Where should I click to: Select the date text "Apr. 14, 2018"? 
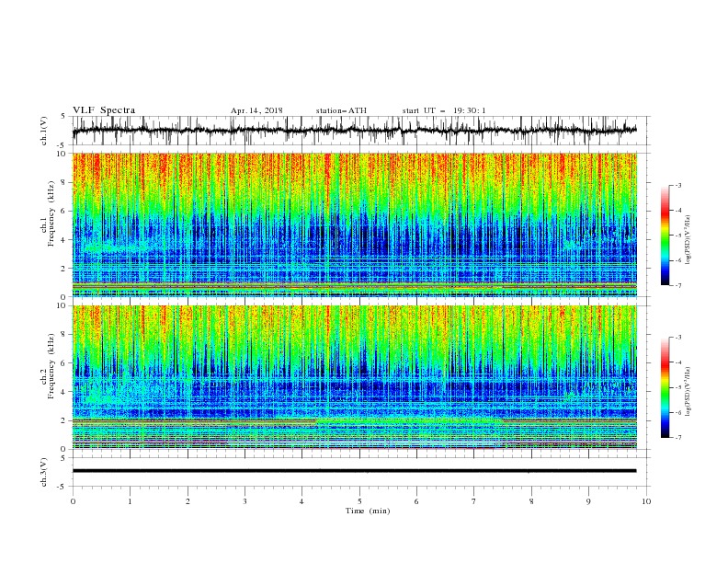[x=256, y=110]
